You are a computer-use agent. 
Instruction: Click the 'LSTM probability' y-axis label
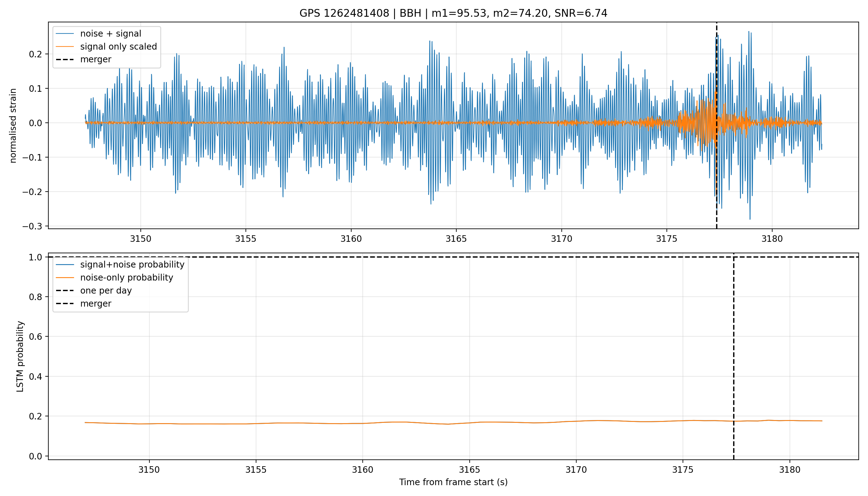pyautogui.click(x=20, y=356)
